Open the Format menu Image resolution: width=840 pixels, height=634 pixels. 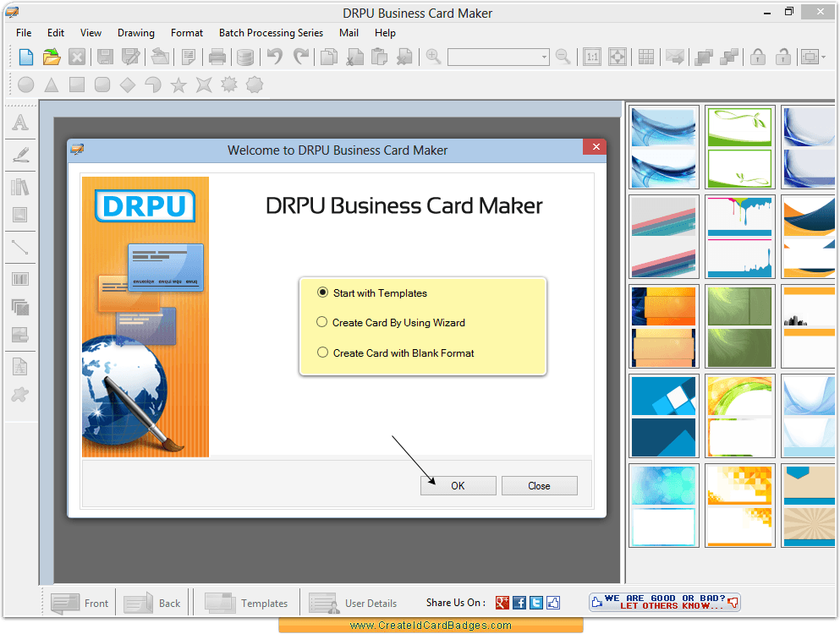click(x=187, y=33)
